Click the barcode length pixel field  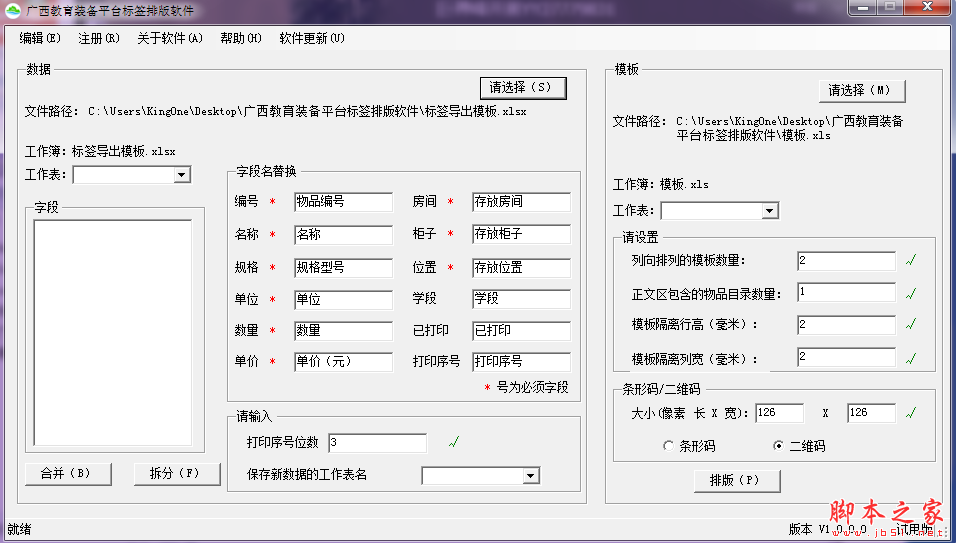(x=779, y=413)
